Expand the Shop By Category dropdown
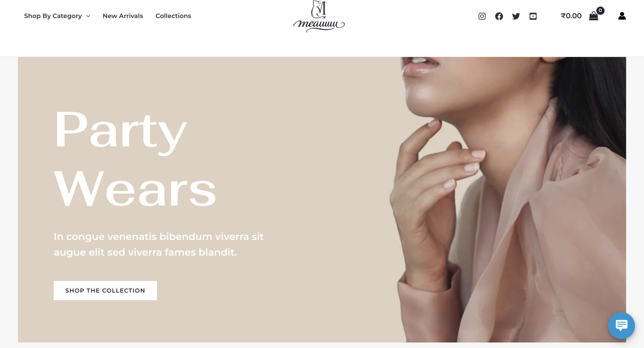This screenshot has height=348, width=644. pos(57,16)
